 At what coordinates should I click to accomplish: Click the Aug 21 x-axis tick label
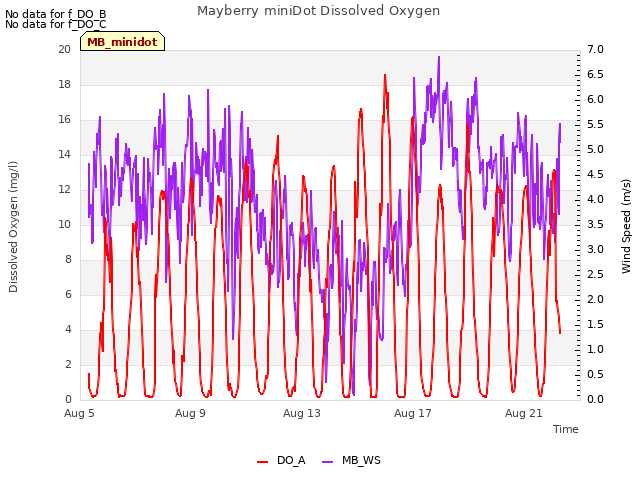pos(524,413)
